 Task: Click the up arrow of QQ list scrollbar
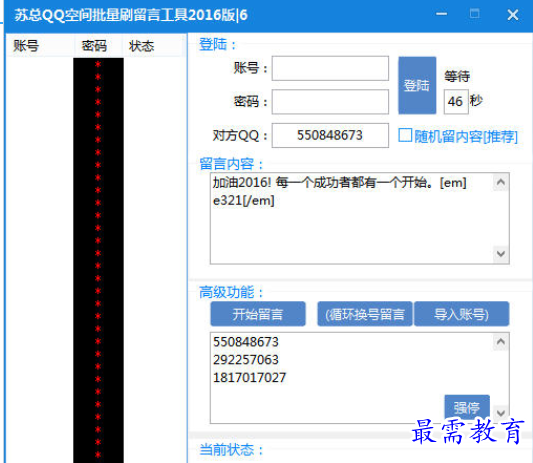tap(501, 342)
